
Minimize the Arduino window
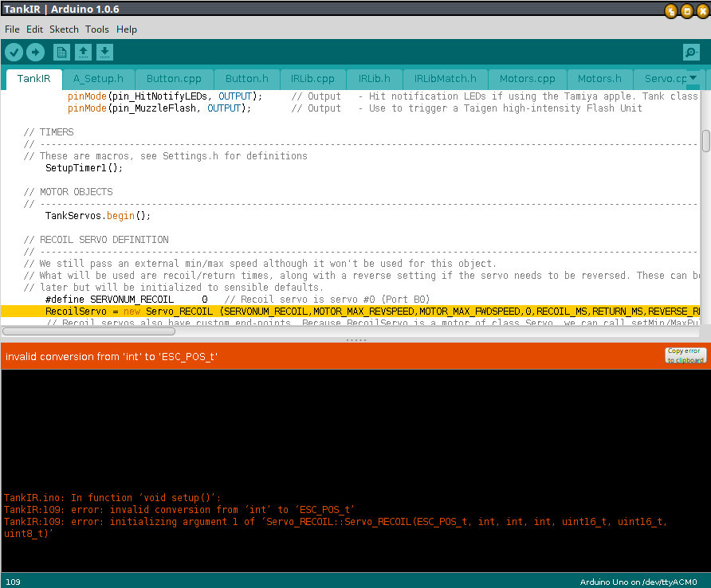click(671, 10)
